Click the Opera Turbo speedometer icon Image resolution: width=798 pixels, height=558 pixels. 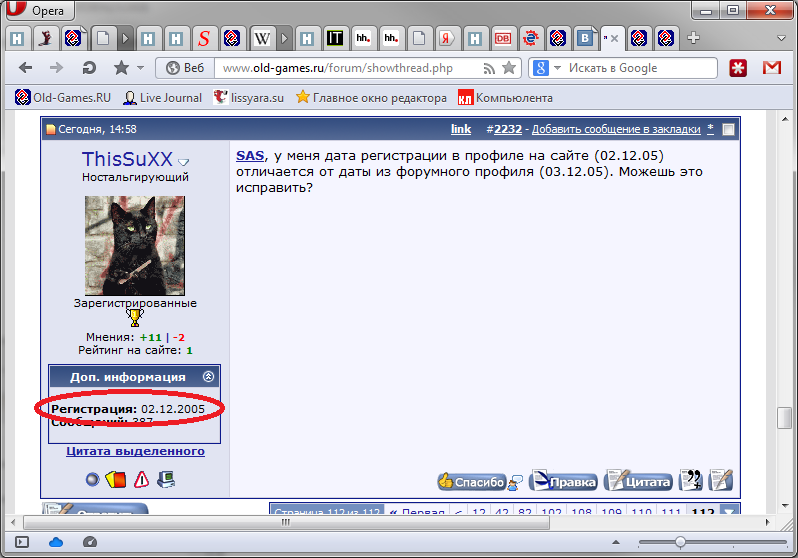(x=90, y=542)
